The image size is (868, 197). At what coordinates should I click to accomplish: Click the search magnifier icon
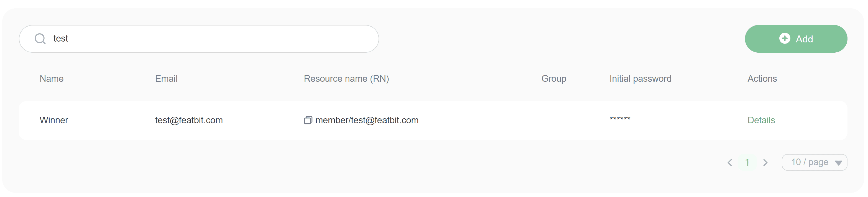40,39
